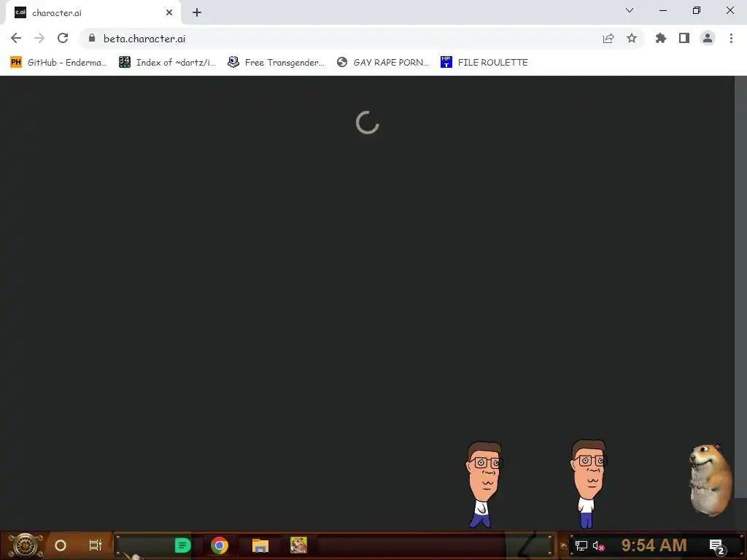Close the character.ai tab

point(169,13)
